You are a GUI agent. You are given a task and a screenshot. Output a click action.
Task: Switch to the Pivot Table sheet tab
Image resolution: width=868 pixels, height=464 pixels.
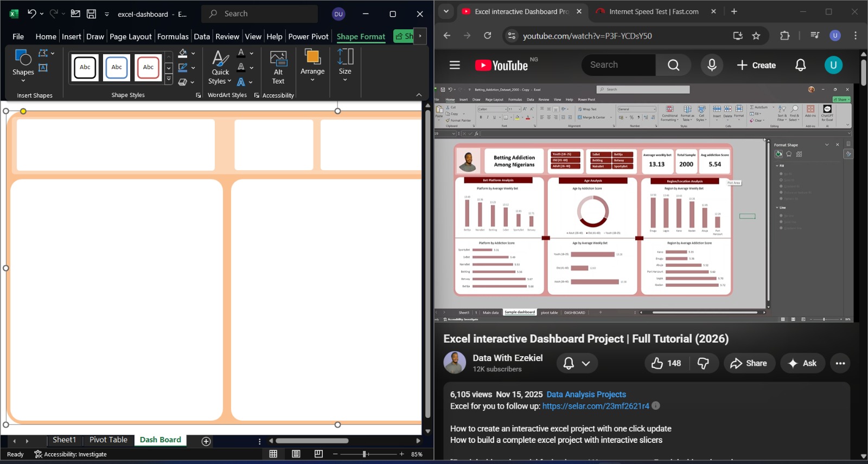tap(108, 440)
